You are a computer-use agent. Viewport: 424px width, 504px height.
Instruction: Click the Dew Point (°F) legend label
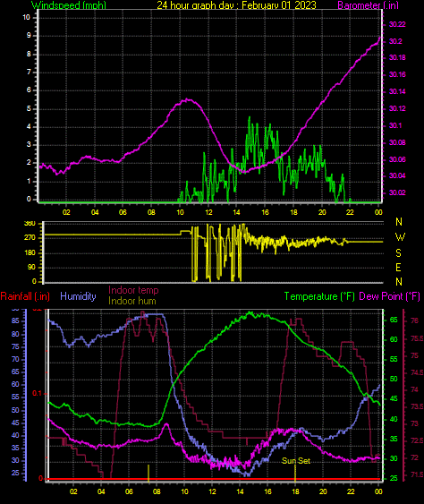coord(390,296)
